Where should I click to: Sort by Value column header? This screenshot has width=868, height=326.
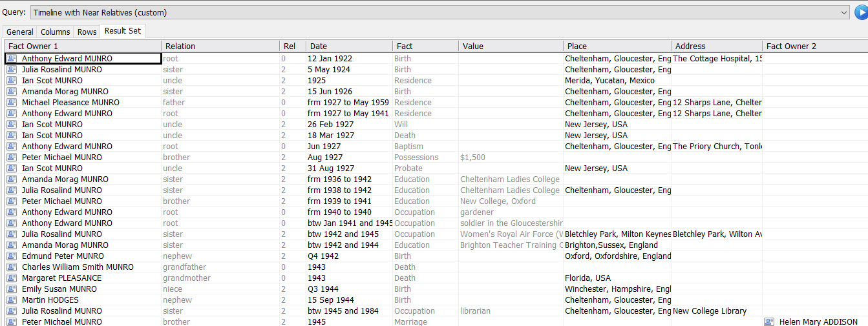click(x=511, y=46)
